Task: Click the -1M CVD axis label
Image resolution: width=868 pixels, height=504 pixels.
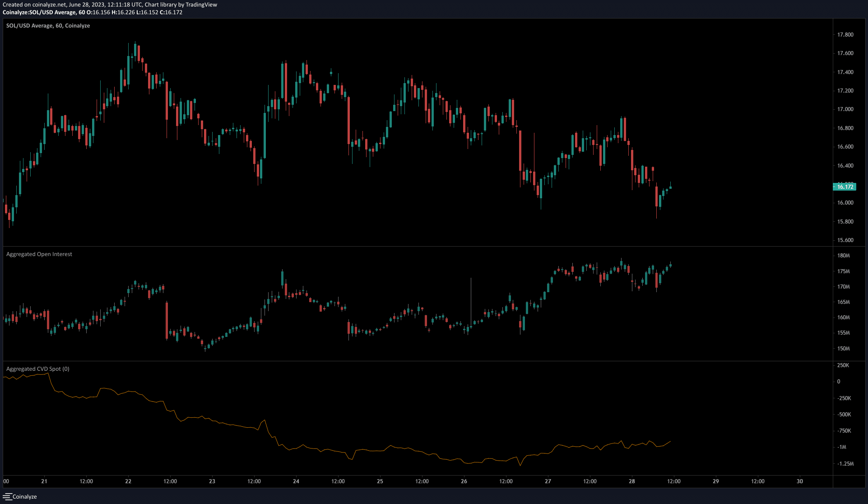Action: pyautogui.click(x=842, y=447)
